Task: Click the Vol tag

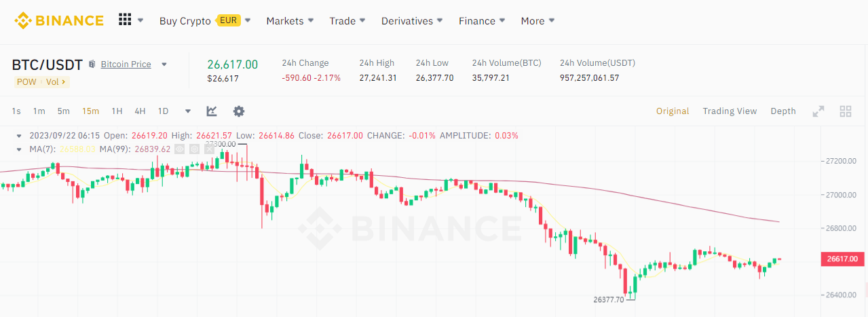Action: click(x=56, y=81)
